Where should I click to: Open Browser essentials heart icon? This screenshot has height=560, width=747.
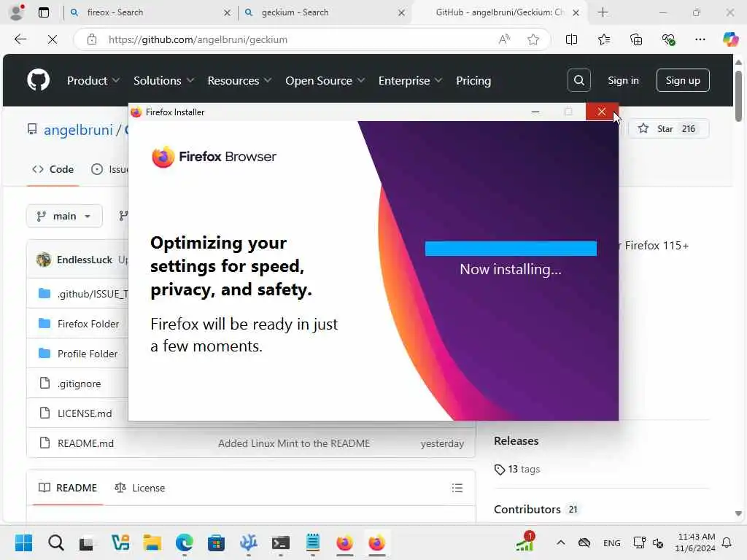pyautogui.click(x=668, y=39)
